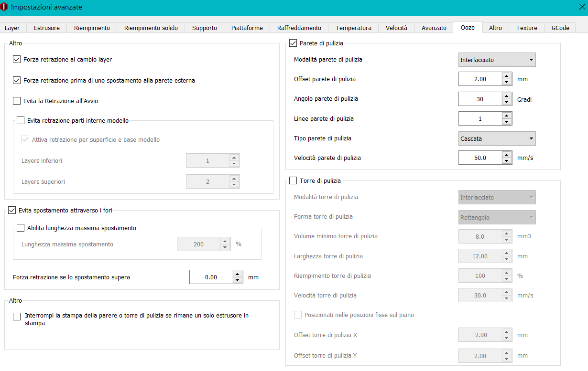
Task: Click the Ooze tab
Action: click(x=468, y=27)
